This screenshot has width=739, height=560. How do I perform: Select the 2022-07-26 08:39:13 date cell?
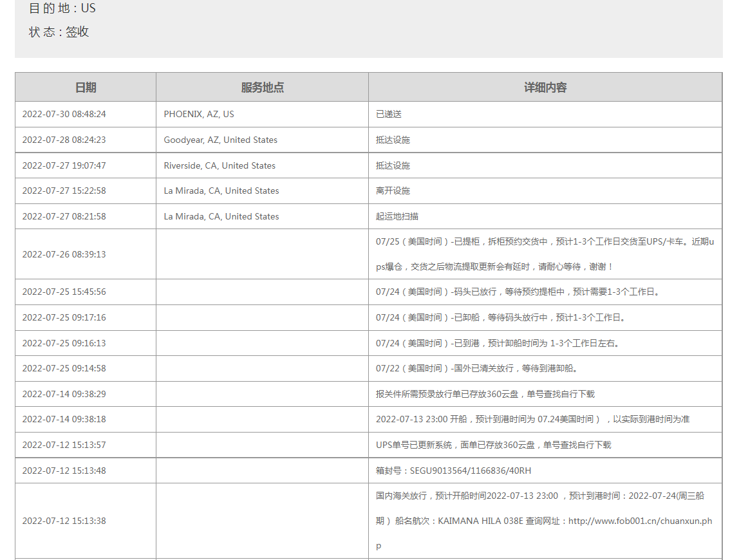(64, 254)
